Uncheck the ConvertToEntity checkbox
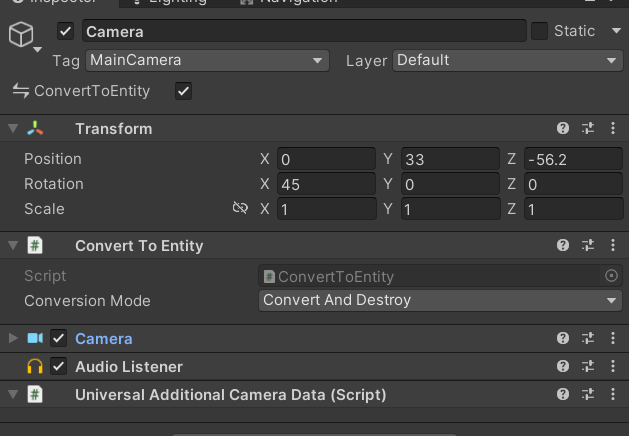This screenshot has width=629, height=436. coord(183,91)
